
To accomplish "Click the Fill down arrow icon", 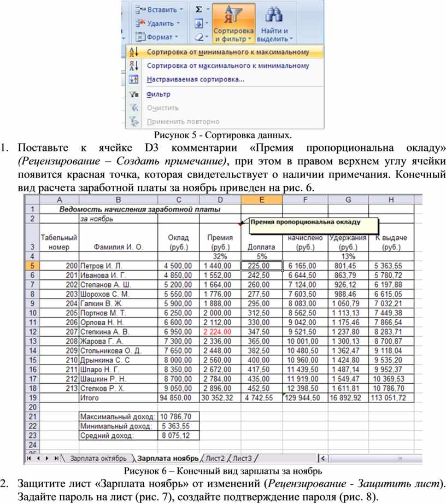I will tap(198, 23).
